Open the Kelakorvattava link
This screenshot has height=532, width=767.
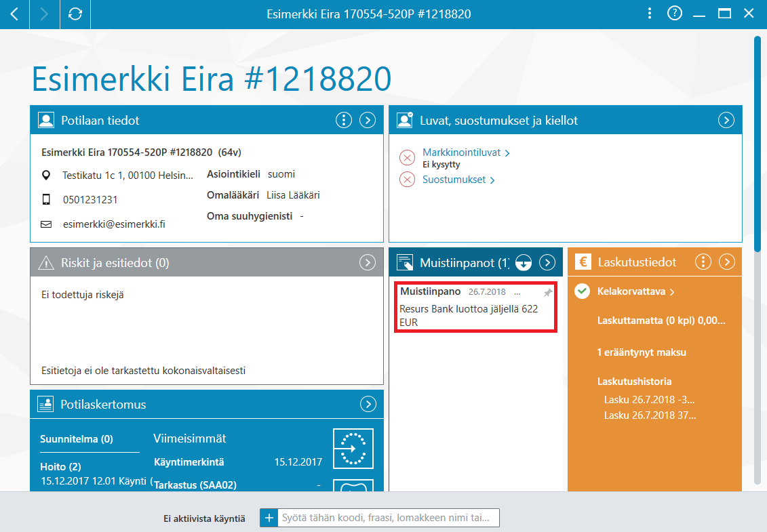tap(636, 291)
